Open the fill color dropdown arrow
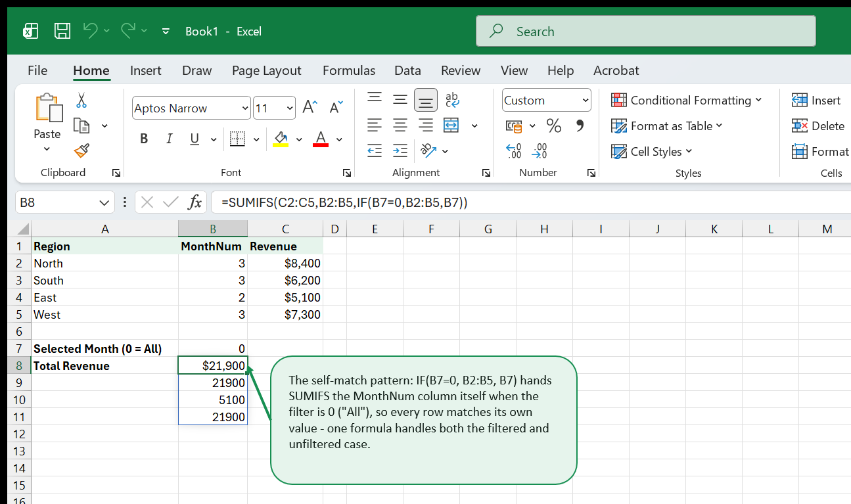The width and height of the screenshot is (851, 504). point(299,139)
